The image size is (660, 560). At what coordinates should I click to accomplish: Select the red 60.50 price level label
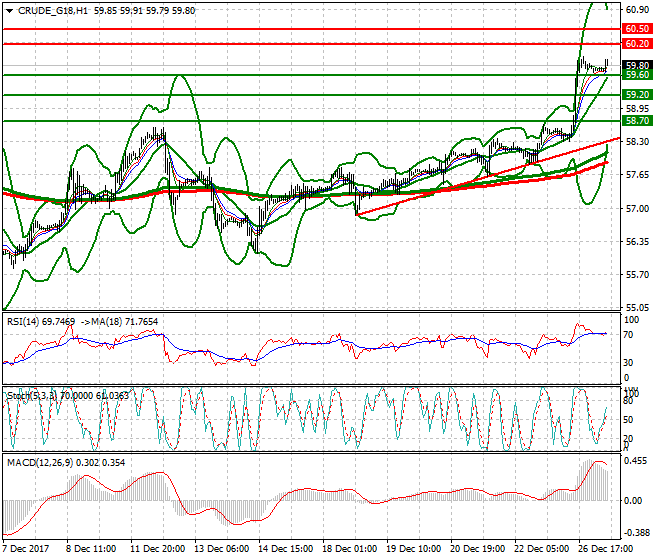pyautogui.click(x=637, y=30)
